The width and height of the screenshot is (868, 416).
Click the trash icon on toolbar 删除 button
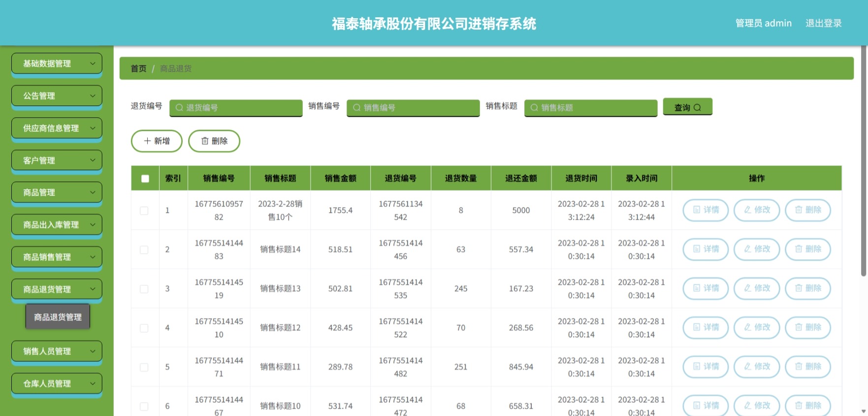pyautogui.click(x=205, y=141)
